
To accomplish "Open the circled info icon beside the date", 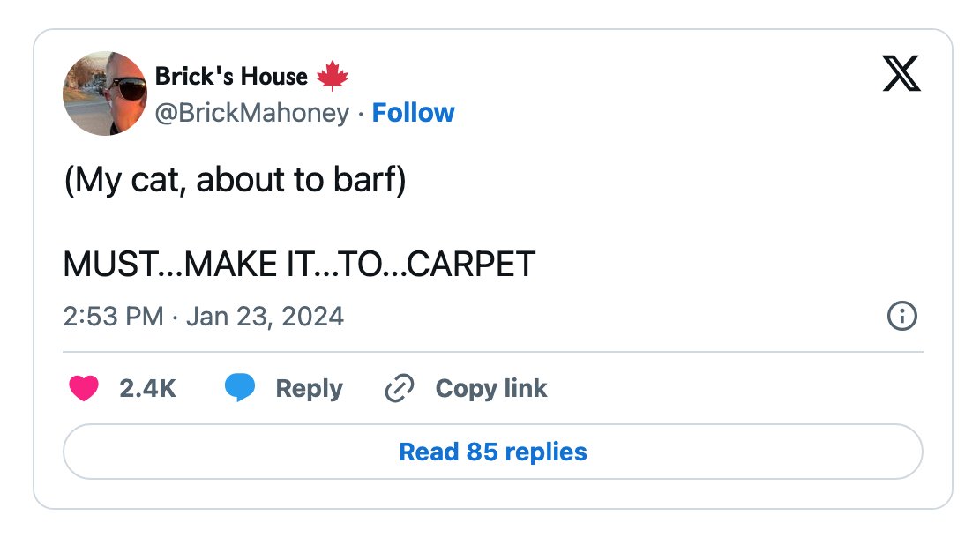I will (x=901, y=316).
